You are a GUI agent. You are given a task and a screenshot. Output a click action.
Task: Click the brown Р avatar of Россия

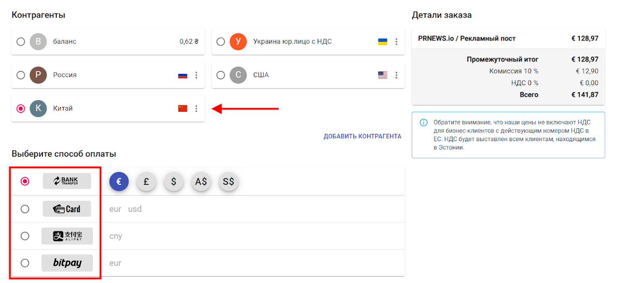pyautogui.click(x=38, y=75)
